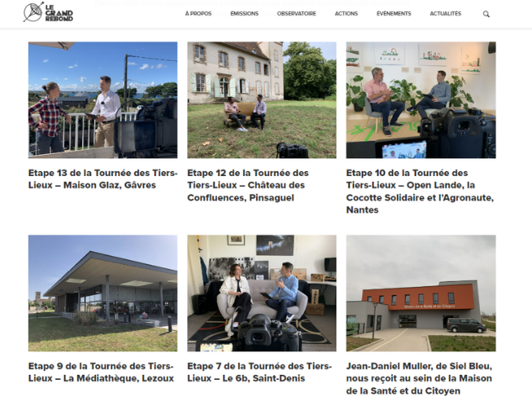
Task: Open the 6b Saint-Denis sofa interview thumbnail
Action: 262,293
